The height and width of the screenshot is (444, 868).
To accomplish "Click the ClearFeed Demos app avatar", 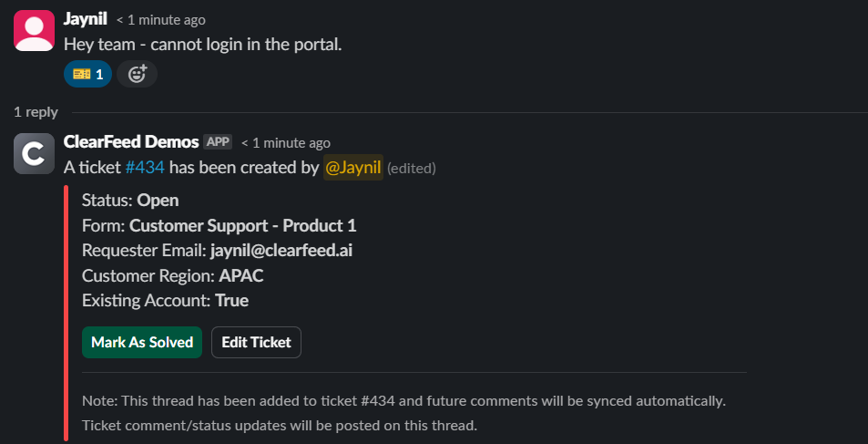I will (x=34, y=153).
